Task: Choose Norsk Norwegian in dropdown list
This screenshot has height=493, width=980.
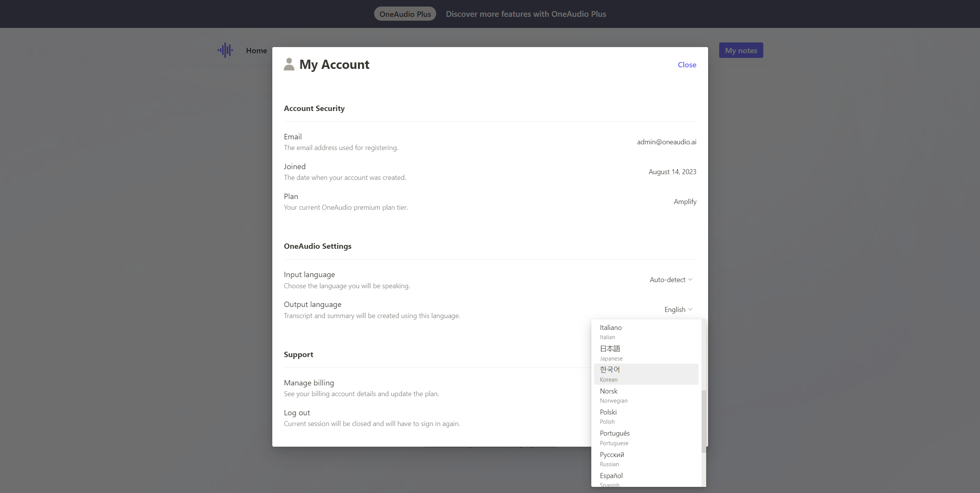Action: click(x=646, y=395)
